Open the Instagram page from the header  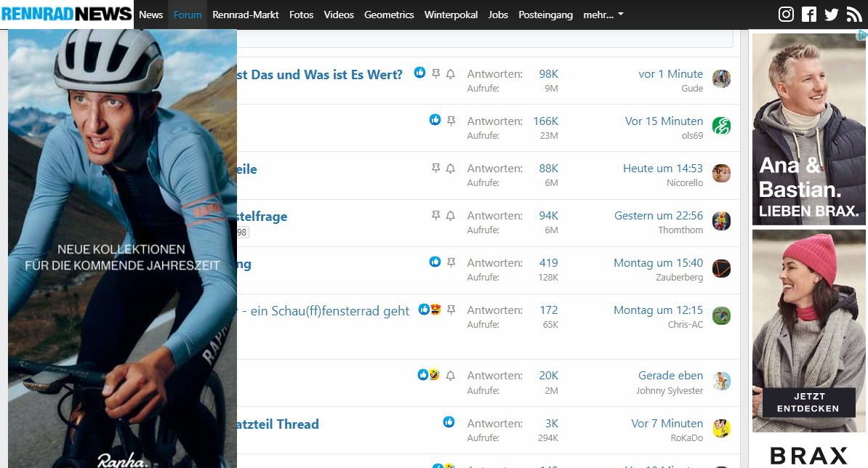[786, 15]
